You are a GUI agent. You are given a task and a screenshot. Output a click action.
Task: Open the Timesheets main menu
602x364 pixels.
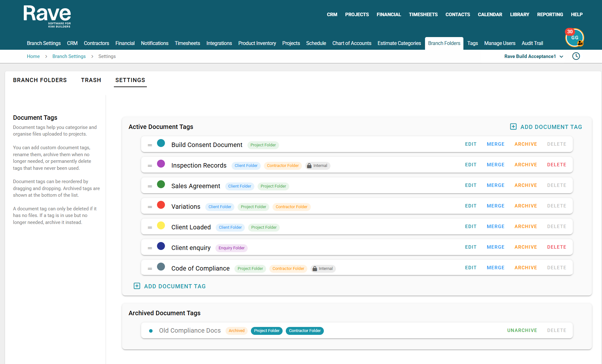click(423, 15)
